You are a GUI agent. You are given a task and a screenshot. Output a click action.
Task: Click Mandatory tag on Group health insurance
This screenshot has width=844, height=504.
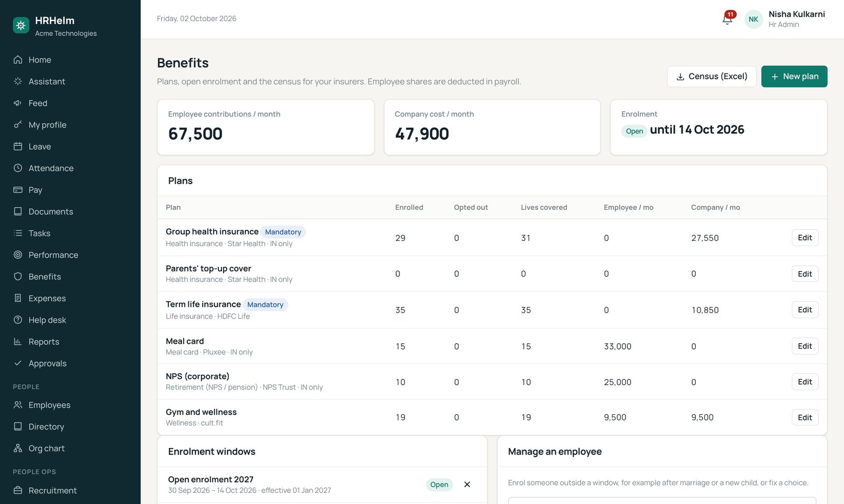283,232
